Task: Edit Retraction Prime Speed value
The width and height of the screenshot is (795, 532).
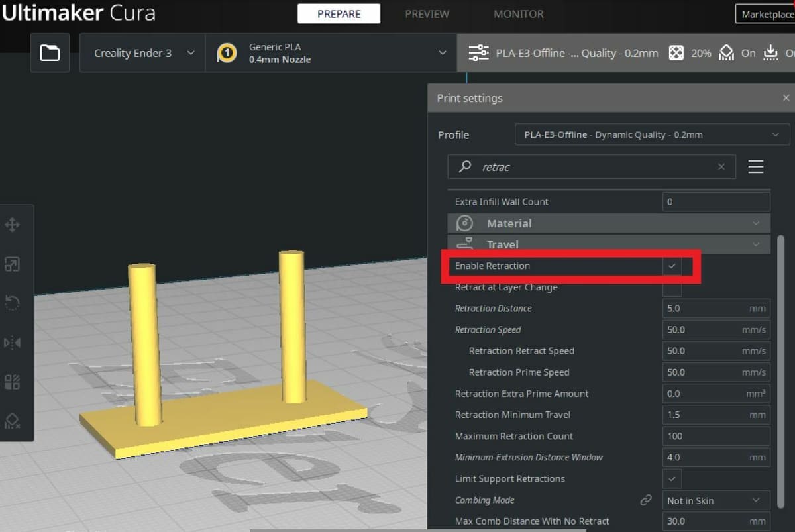Action: tap(716, 372)
